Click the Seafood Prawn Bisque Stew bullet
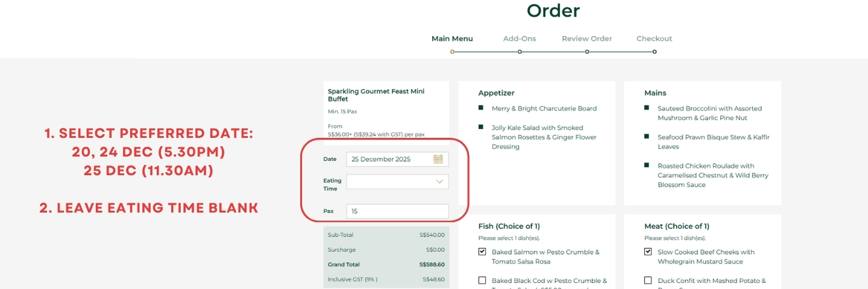868x289 pixels. [x=647, y=137]
